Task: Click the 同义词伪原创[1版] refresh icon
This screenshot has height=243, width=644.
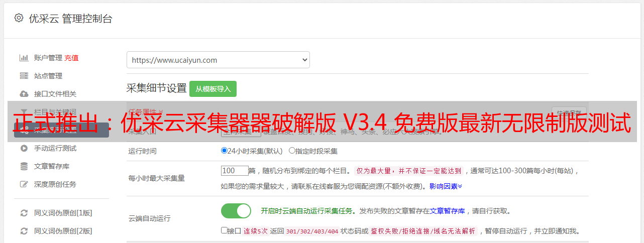Action: [24, 213]
